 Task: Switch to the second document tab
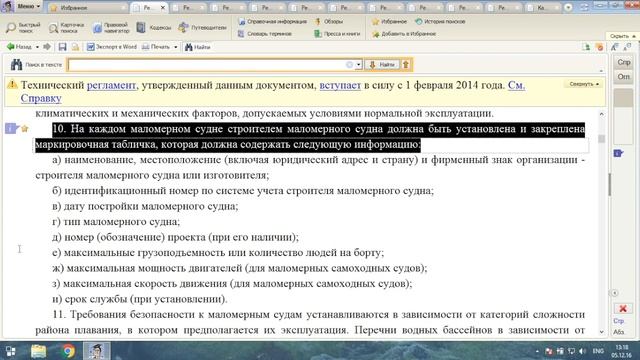click(189, 7)
